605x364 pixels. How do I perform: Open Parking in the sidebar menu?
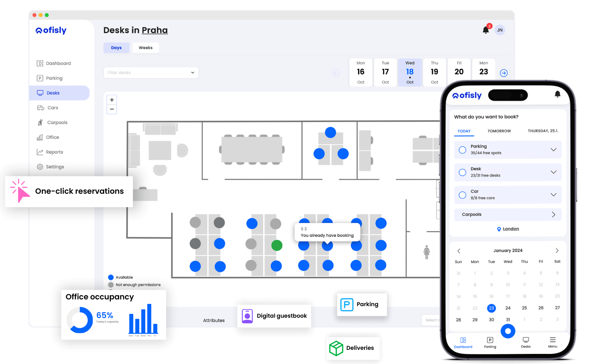(50, 78)
